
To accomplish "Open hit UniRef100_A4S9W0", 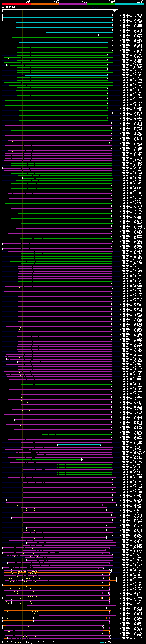I will point(131,22).
